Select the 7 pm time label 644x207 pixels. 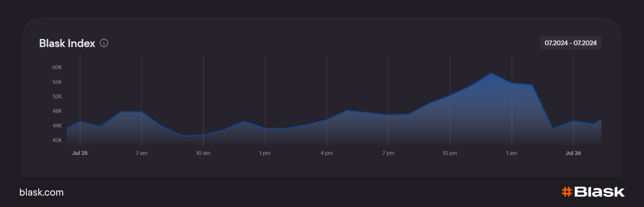388,153
